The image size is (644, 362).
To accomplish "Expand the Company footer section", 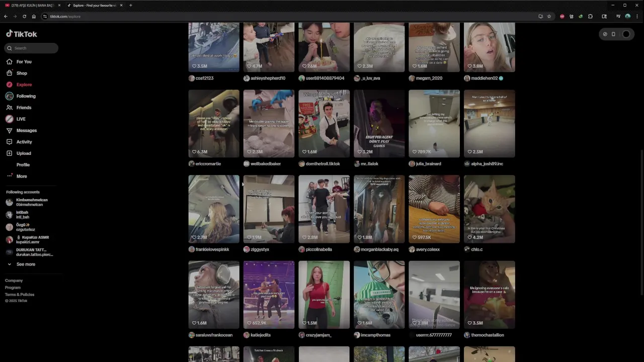I will click(14, 281).
